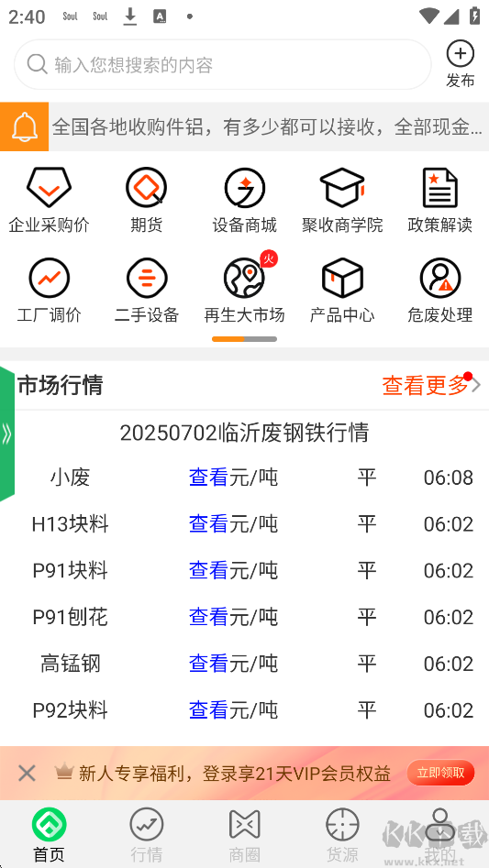
Task: Tap the Wi-Fi signal status icon
Action: [428, 16]
